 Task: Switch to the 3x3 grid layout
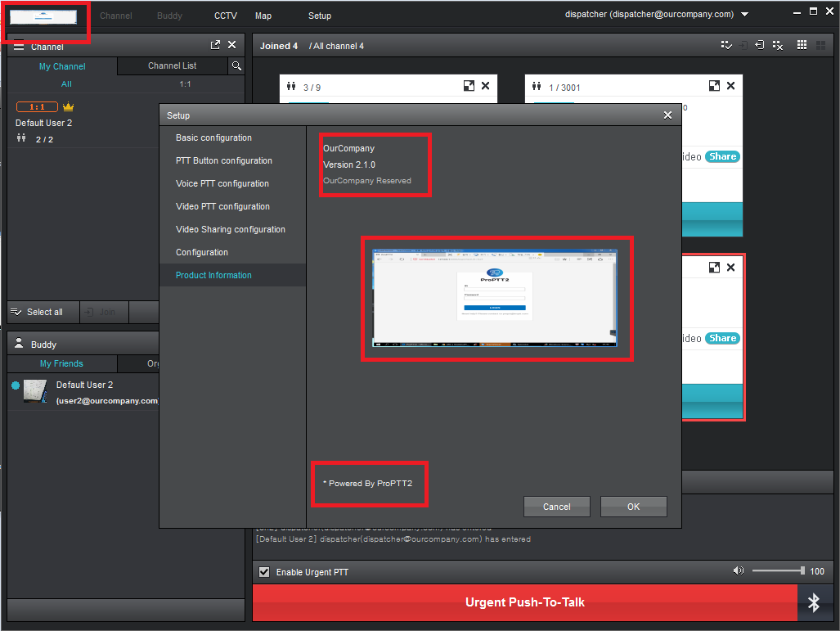[x=802, y=46]
